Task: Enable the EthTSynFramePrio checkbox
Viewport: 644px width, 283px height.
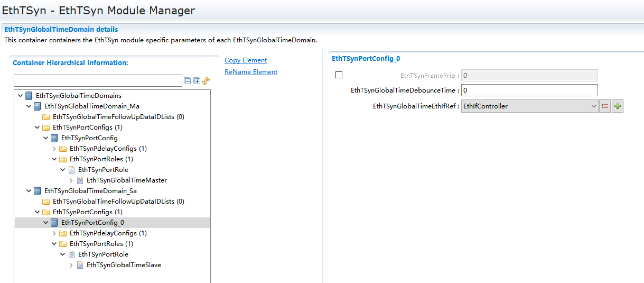Action: point(339,75)
